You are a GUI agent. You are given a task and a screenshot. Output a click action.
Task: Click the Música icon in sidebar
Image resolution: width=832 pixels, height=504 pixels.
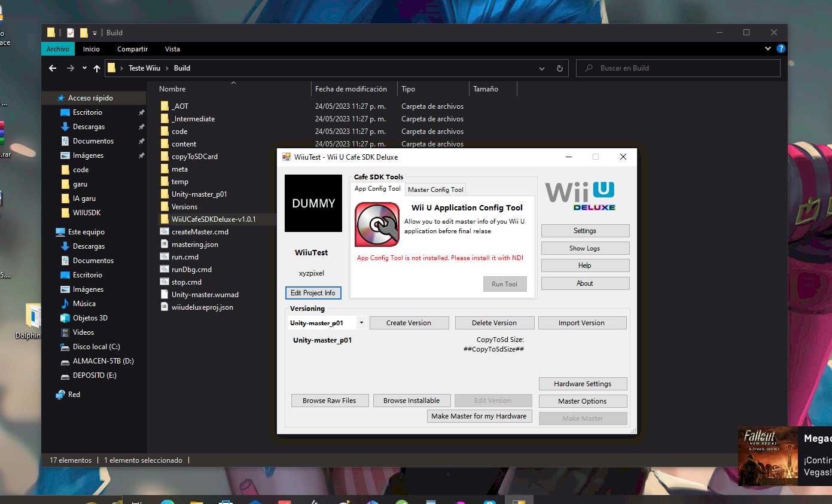(65, 304)
